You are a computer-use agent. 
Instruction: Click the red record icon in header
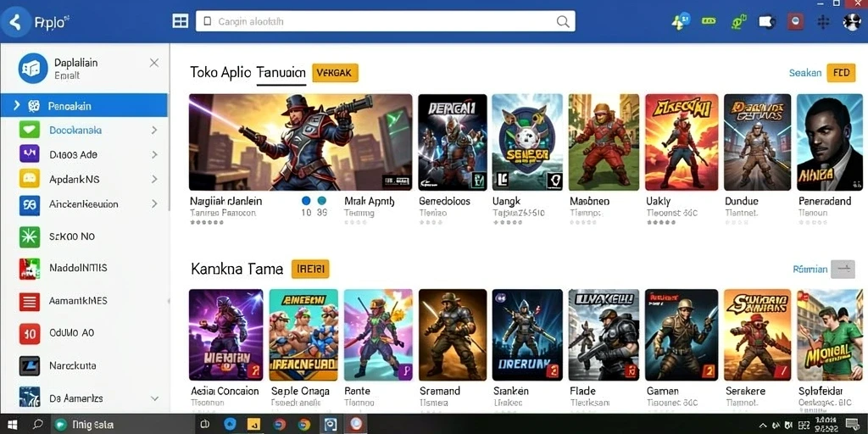[x=795, y=21]
